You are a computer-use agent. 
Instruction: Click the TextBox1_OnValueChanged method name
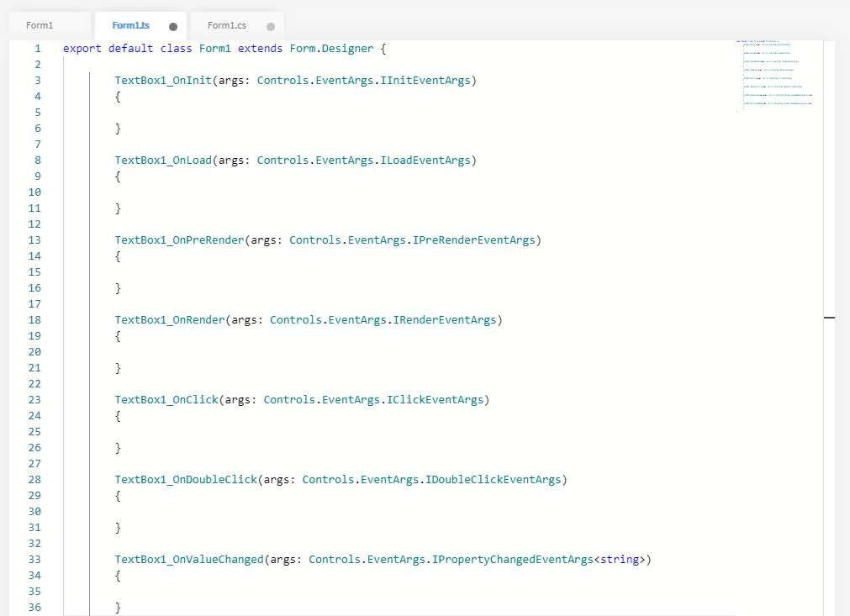(x=189, y=560)
